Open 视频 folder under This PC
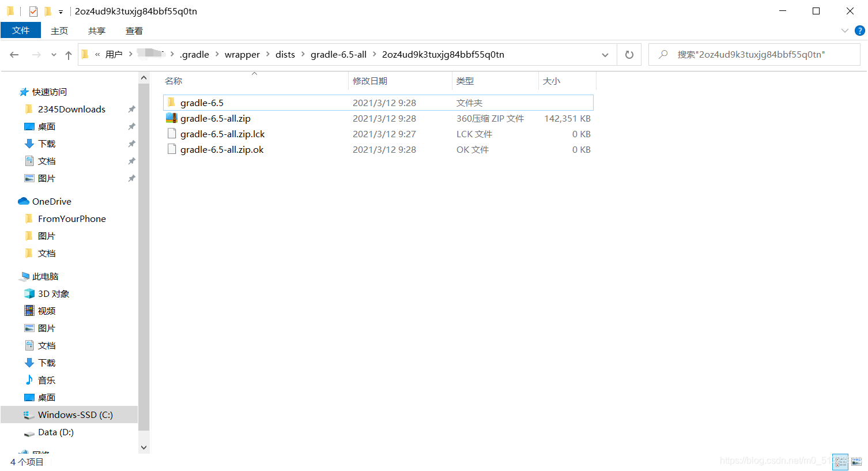868x471 pixels. click(x=46, y=311)
